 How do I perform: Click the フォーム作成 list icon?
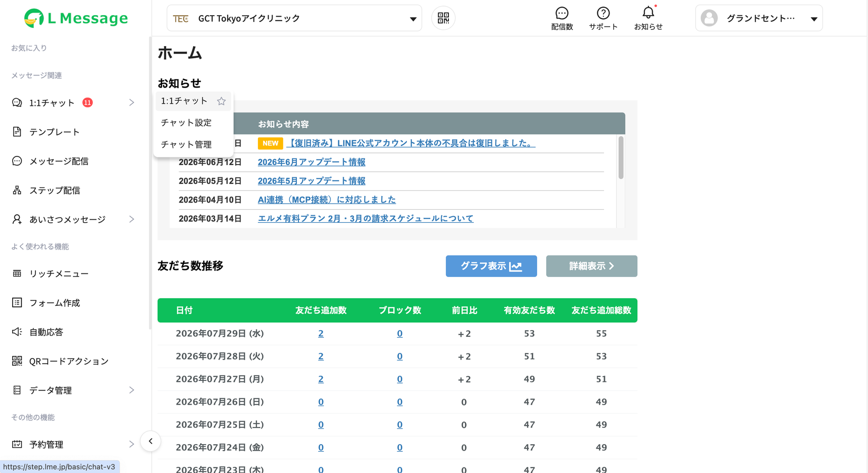pyautogui.click(x=17, y=303)
